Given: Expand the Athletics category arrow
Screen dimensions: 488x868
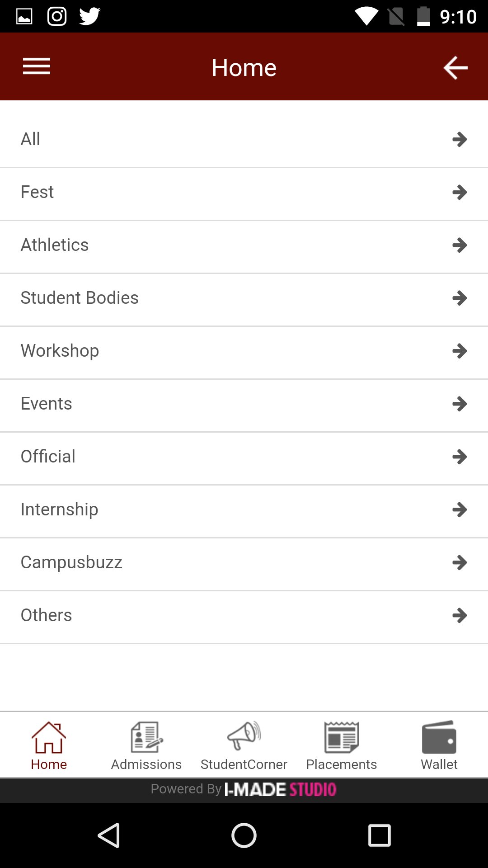Looking at the screenshot, I should pyautogui.click(x=460, y=245).
